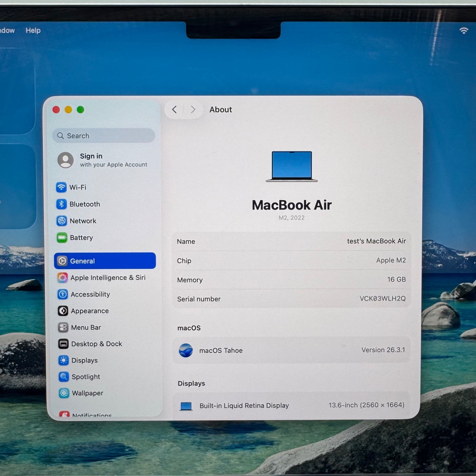Go forward with the right chevron
Viewport: 476px width, 476px height.
click(x=193, y=109)
